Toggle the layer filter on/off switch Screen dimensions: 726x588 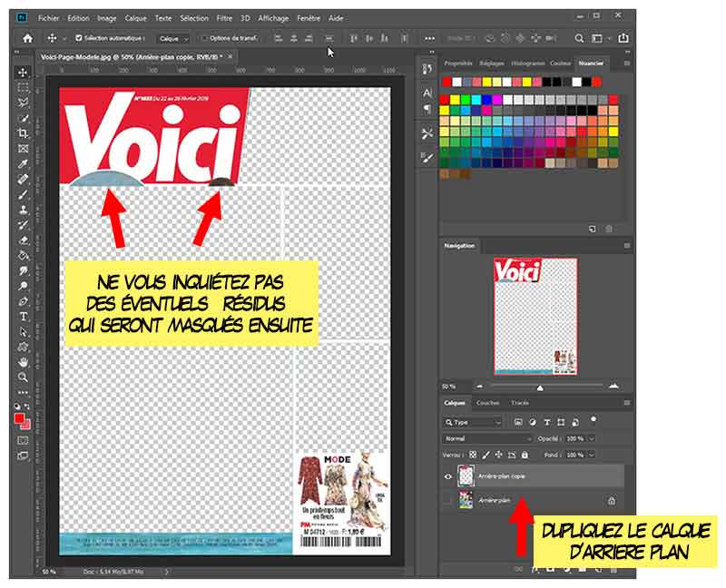(594, 420)
